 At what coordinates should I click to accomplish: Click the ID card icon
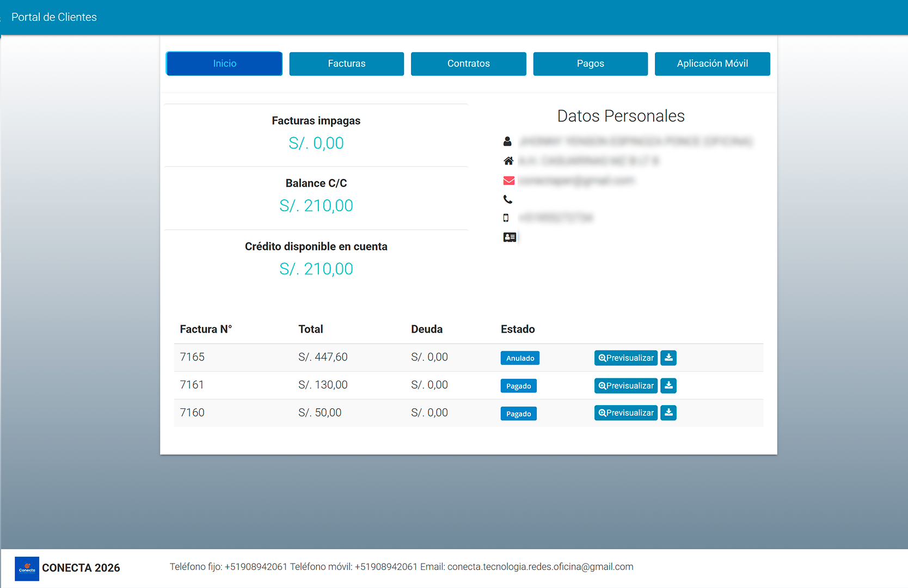coord(510,237)
